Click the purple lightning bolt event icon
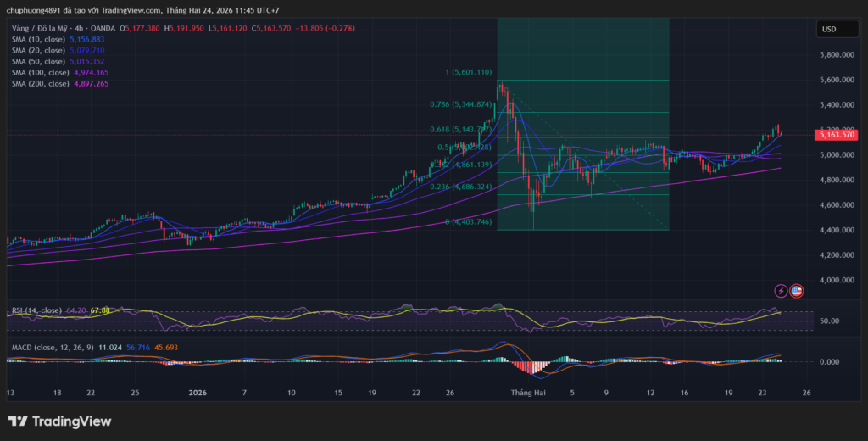 pyautogui.click(x=781, y=291)
